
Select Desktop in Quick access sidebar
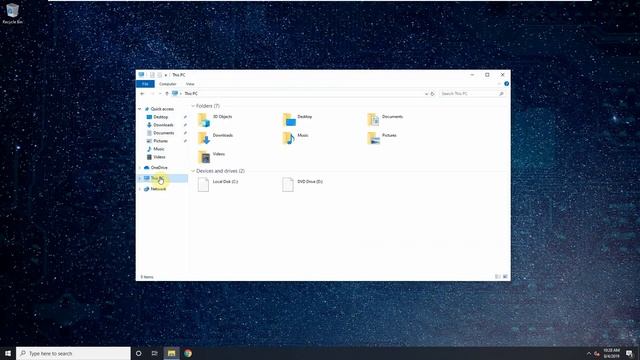(x=160, y=117)
